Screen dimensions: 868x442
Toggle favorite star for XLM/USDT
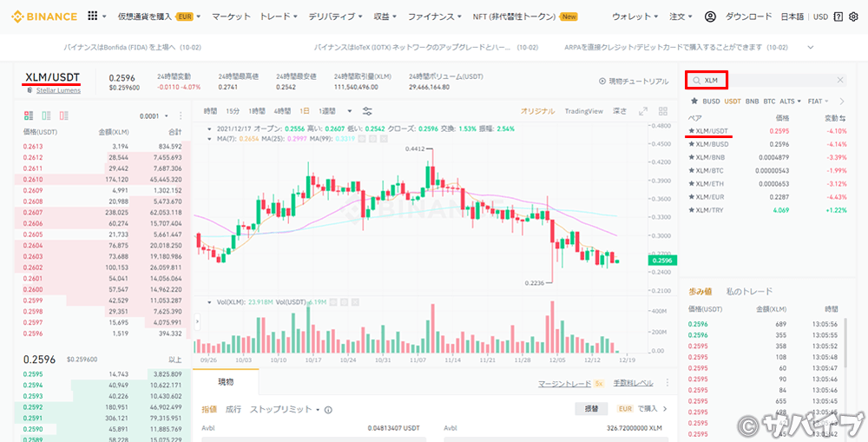pos(692,131)
